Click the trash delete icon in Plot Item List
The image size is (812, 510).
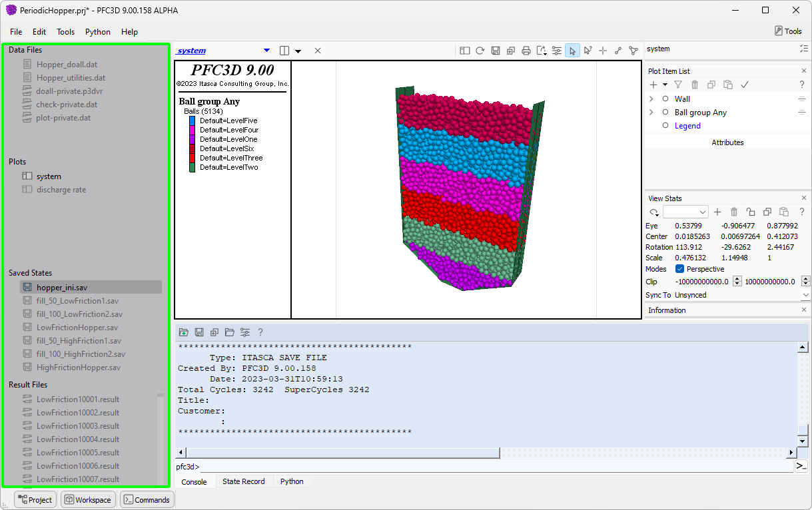coord(695,85)
